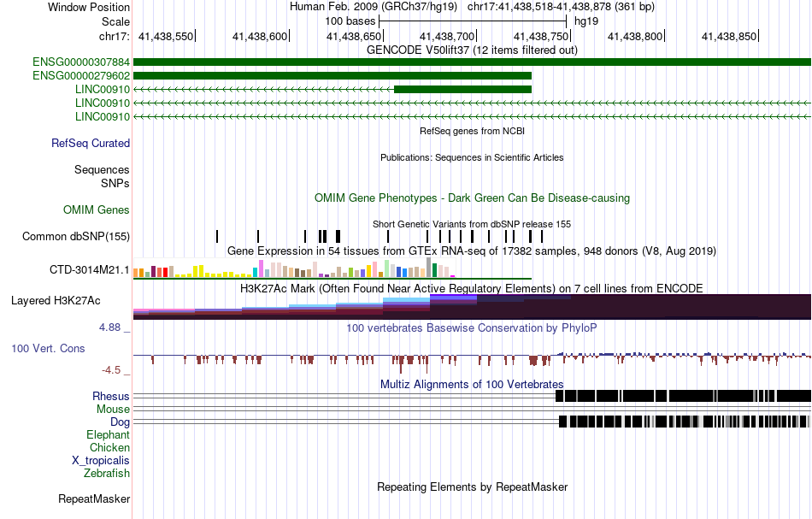Click the chr17:41,438,518-41,438,878 position text
812x519 pixels.
point(561,7)
